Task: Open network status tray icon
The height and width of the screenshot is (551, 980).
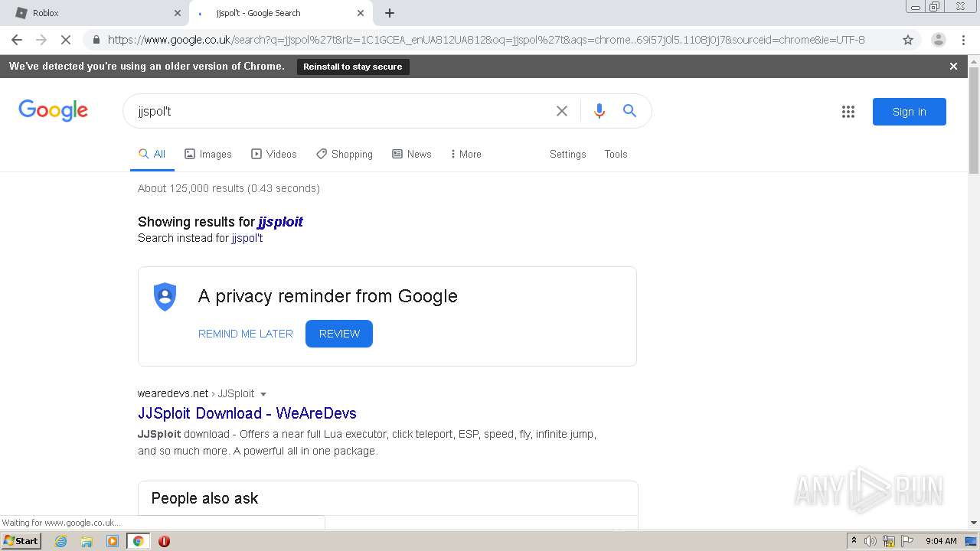Action: click(x=889, y=541)
